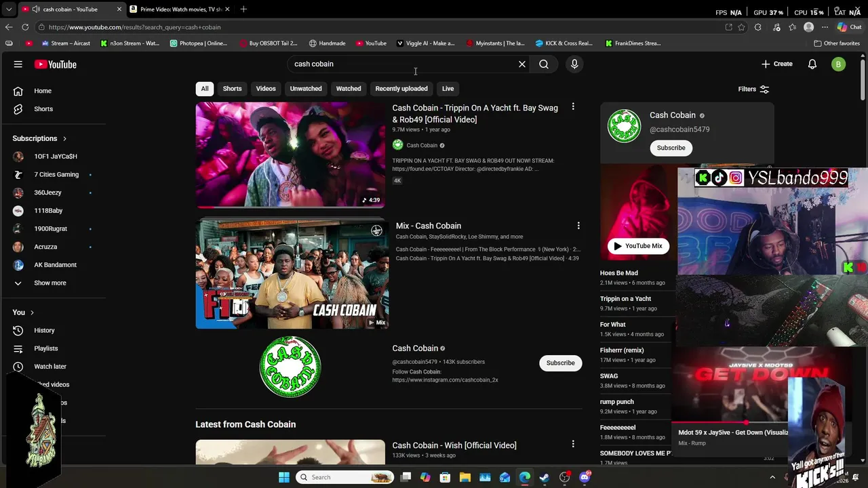868x488 pixels.
Task: Open the cashcobain_2x Instagram link
Action: tap(445, 380)
